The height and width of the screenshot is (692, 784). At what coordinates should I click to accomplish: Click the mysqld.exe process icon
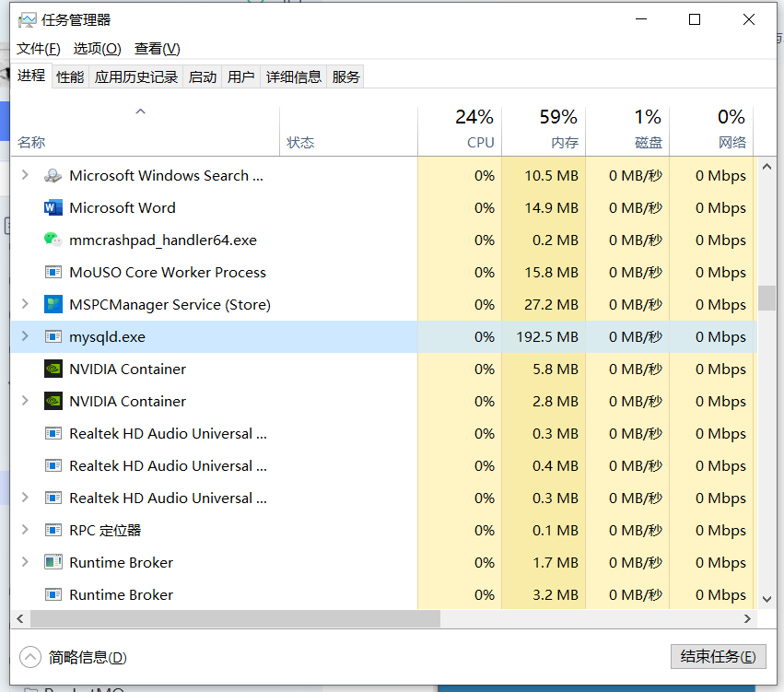pyautogui.click(x=53, y=337)
